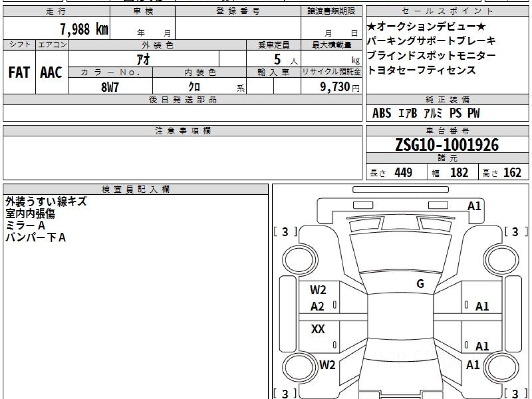Click the 注意事項欄 header
The height and width of the screenshot is (399, 532).
coord(183,131)
